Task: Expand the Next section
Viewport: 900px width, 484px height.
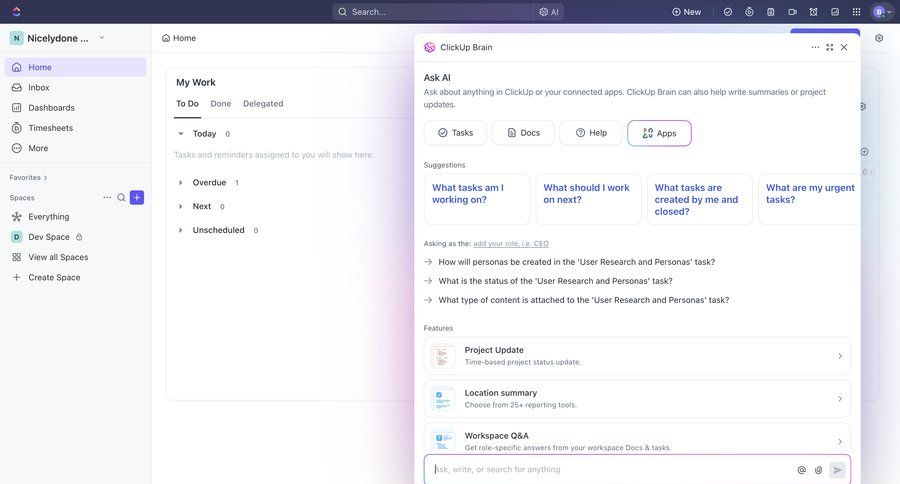Action: pos(181,206)
